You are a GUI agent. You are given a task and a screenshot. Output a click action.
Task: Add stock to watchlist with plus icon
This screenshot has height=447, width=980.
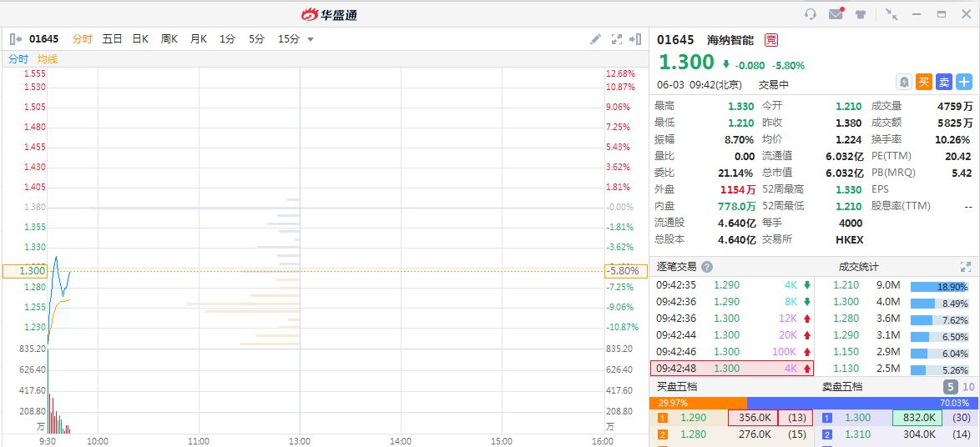click(x=964, y=82)
